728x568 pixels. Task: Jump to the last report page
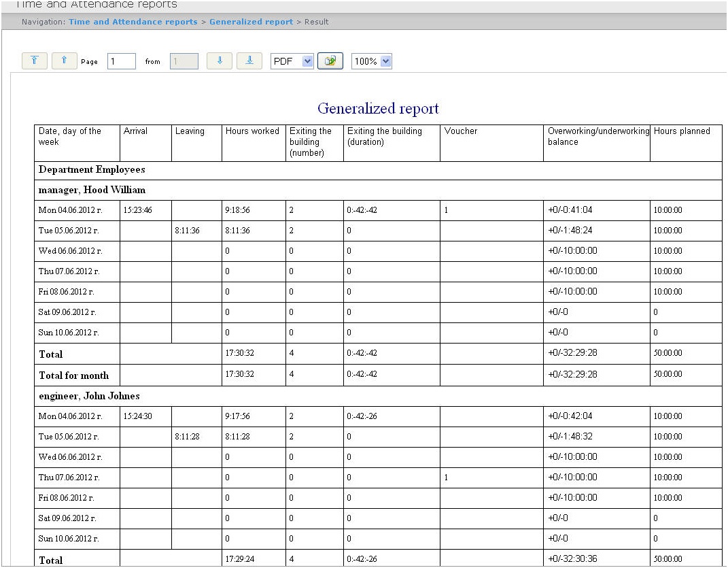pos(249,61)
